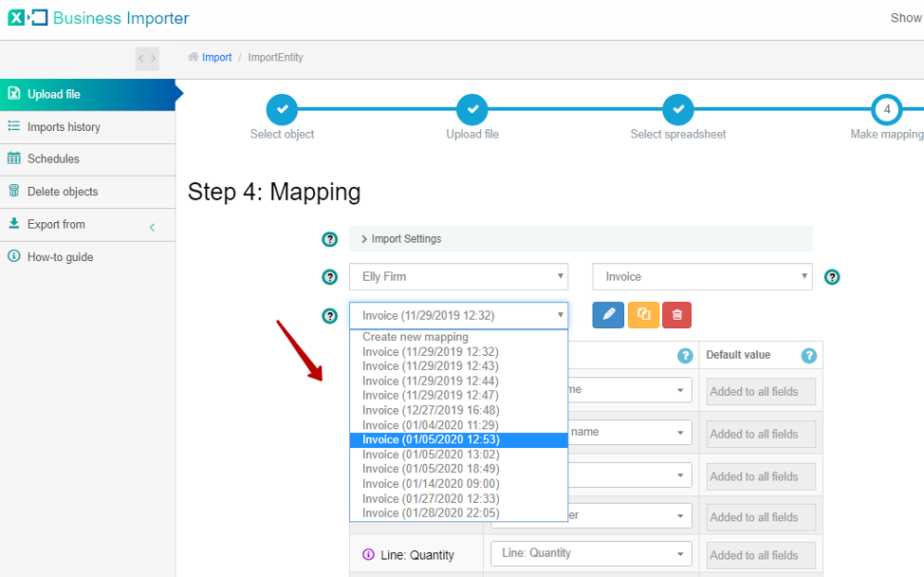This screenshot has height=577, width=924.
Task: Select Invoice (11/29/2019 12:32) list option
Action: (458, 352)
